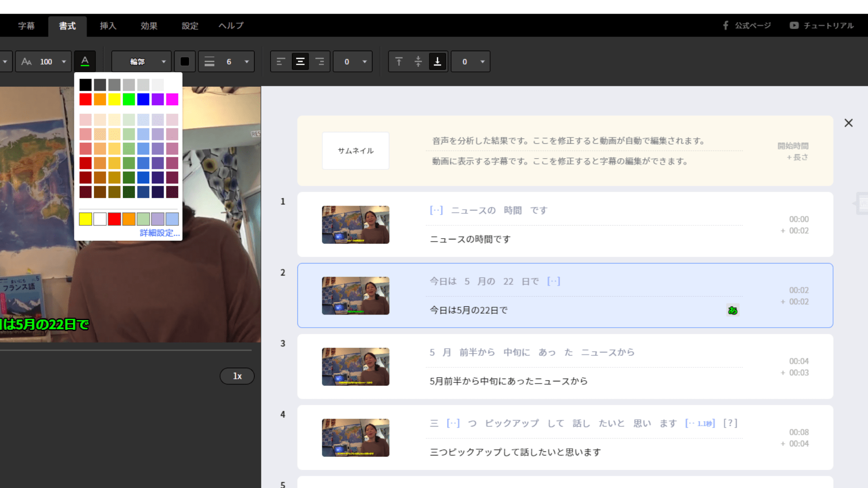
Task: Set text alignment to right
Action: pyautogui.click(x=320, y=61)
